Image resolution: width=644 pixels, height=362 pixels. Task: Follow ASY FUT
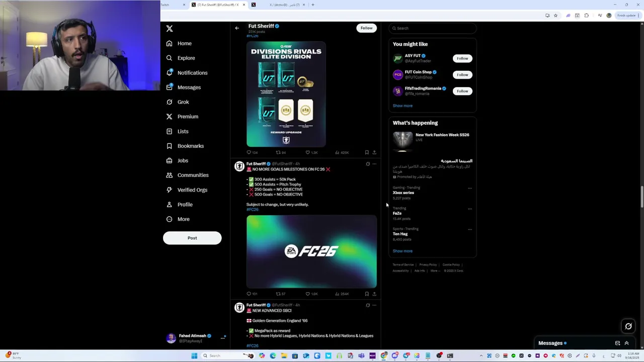462,58
